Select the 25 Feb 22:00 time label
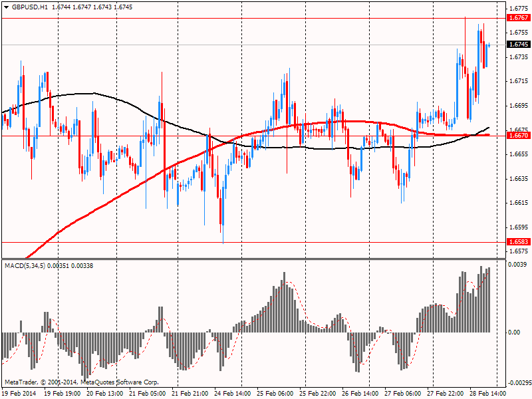The image size is (532, 399). pos(318,394)
